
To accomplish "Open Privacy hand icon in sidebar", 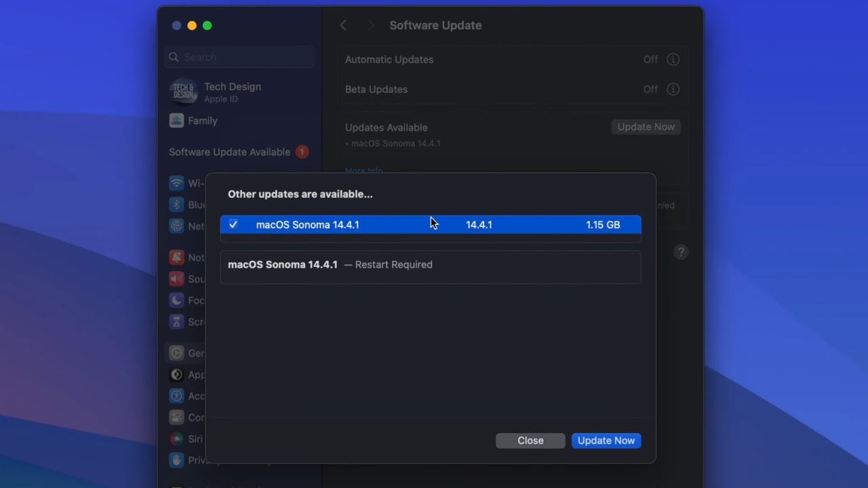I will pos(176,460).
